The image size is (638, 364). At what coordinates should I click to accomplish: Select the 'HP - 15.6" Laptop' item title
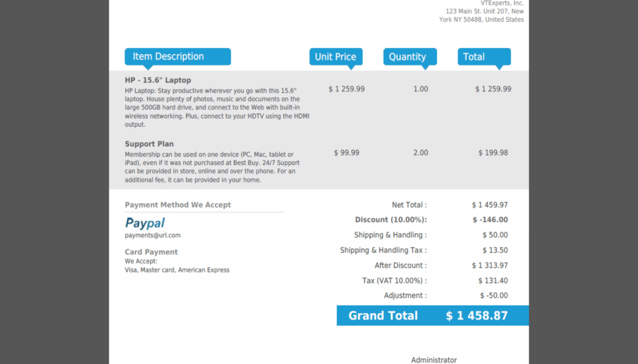pyautogui.click(x=158, y=80)
